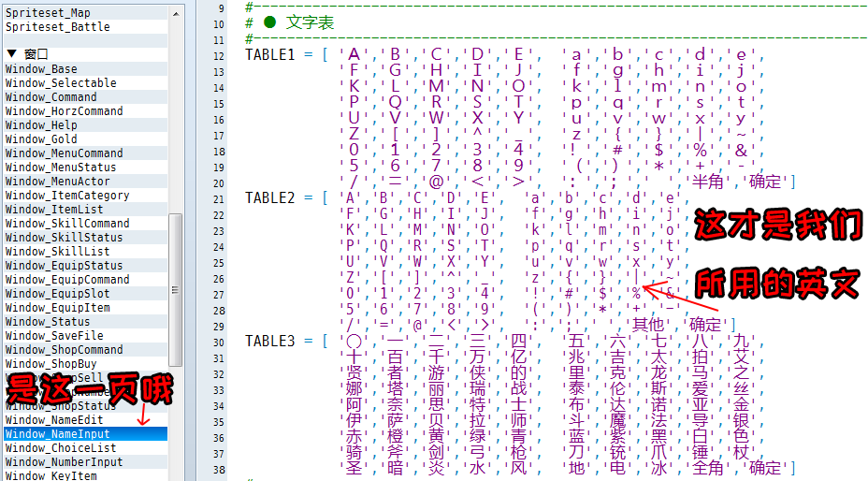Select highlighted Window_NameInput script
The height and width of the screenshot is (481, 868).
(85, 434)
